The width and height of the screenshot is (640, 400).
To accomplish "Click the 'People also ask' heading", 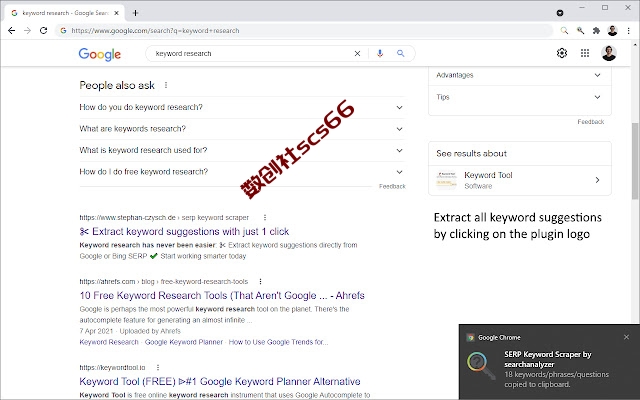I will pos(117,85).
